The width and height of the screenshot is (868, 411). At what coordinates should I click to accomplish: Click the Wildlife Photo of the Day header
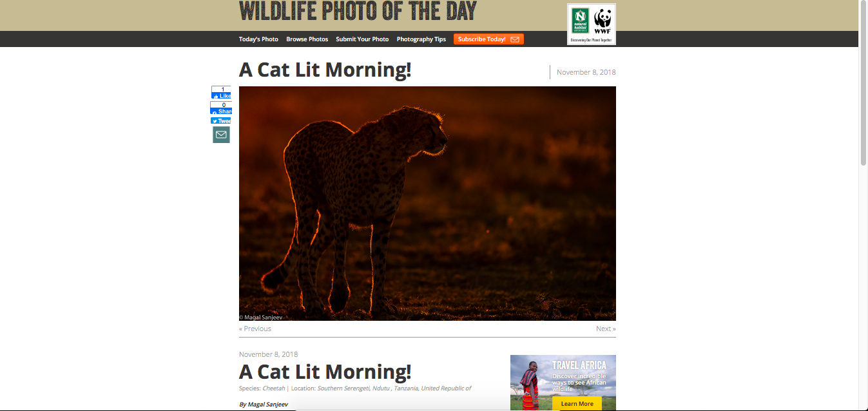[358, 11]
